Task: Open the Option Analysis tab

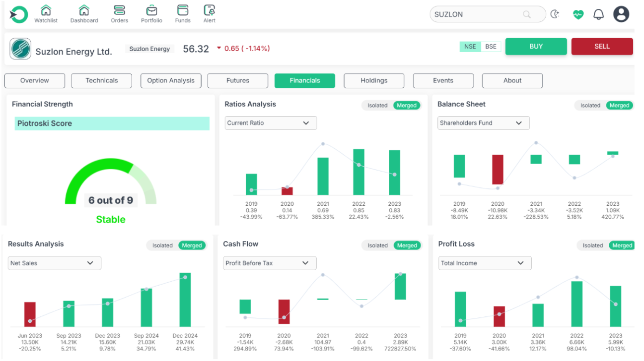Action: pos(171,81)
